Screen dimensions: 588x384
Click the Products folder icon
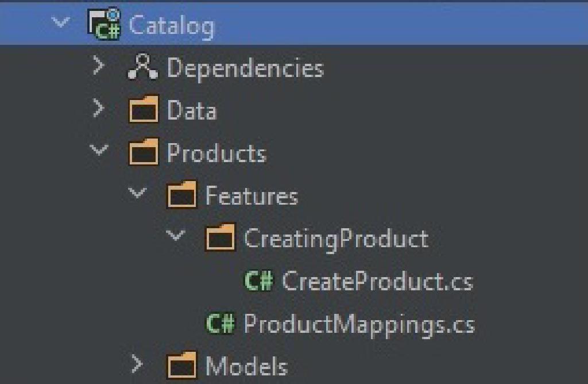143,153
